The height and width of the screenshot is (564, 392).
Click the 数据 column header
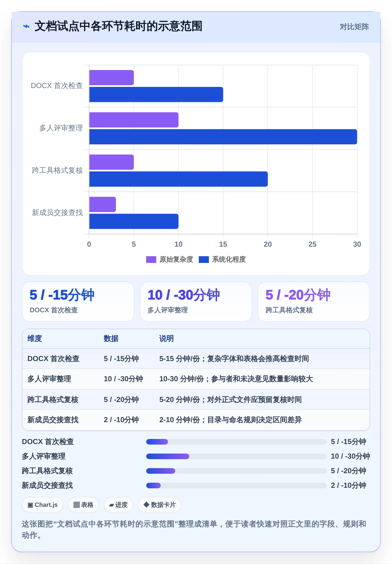(x=111, y=339)
